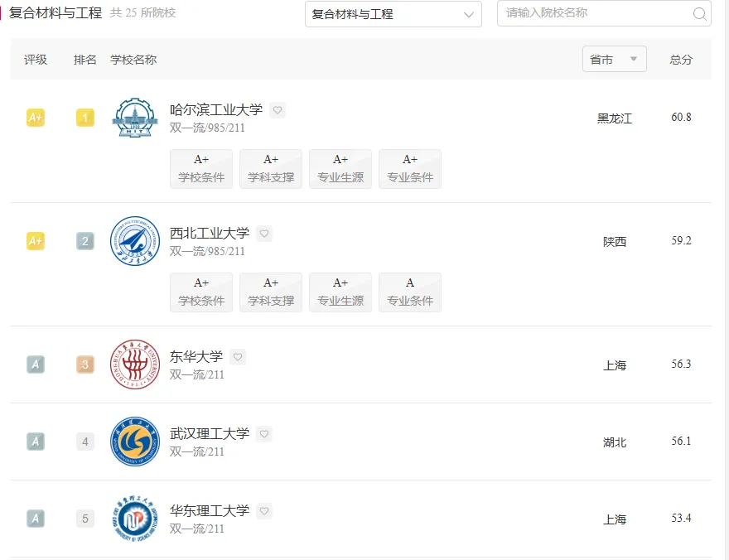Click 双一流/211 tag under 东华大学

click(x=196, y=375)
